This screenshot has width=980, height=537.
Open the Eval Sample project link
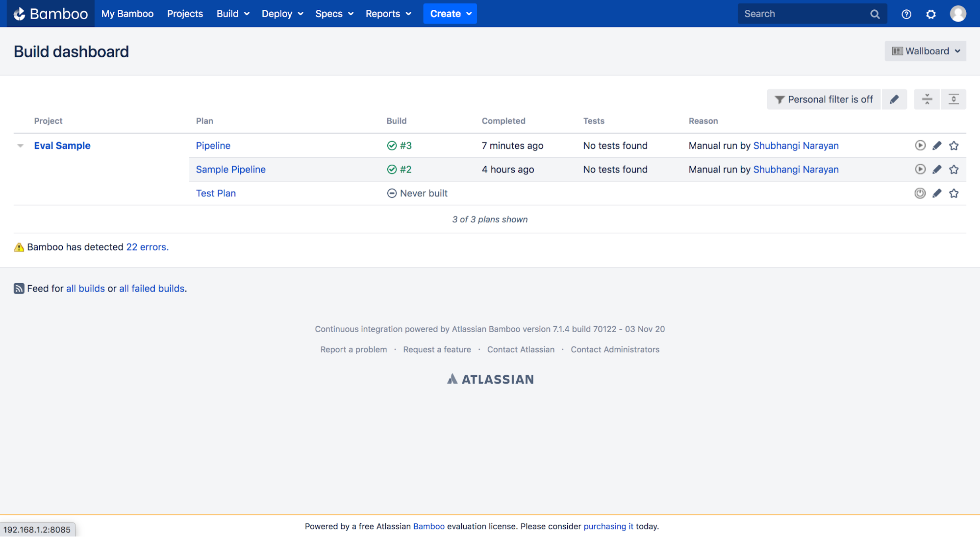[x=62, y=146]
